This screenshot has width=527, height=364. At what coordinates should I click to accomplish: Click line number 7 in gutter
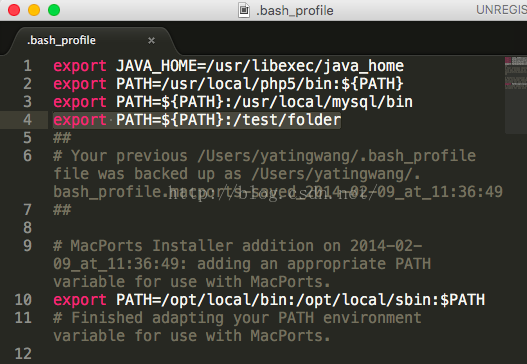(x=28, y=210)
